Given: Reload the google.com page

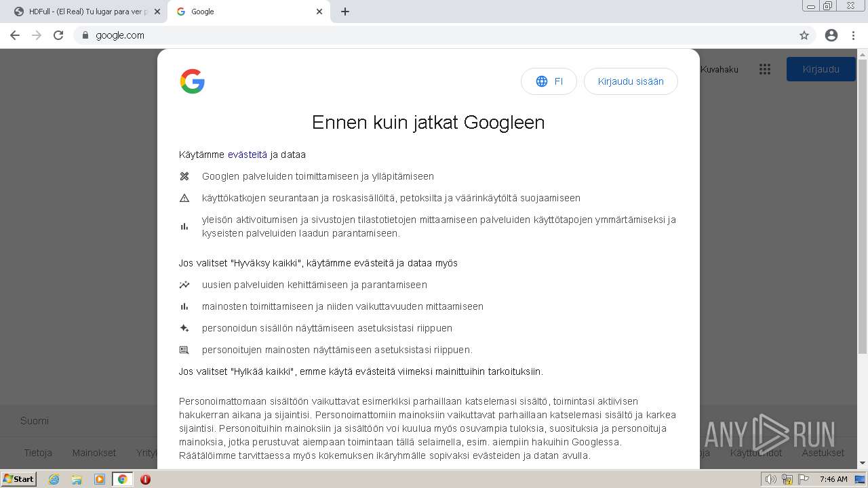Looking at the screenshot, I should point(58,35).
